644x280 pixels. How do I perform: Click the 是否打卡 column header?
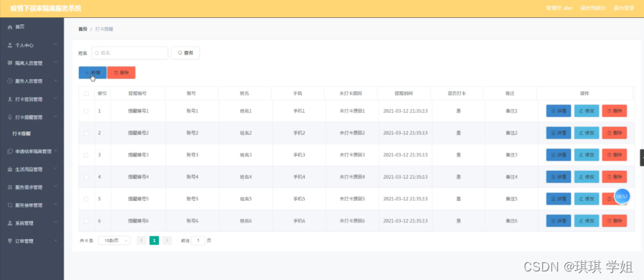pos(457,94)
